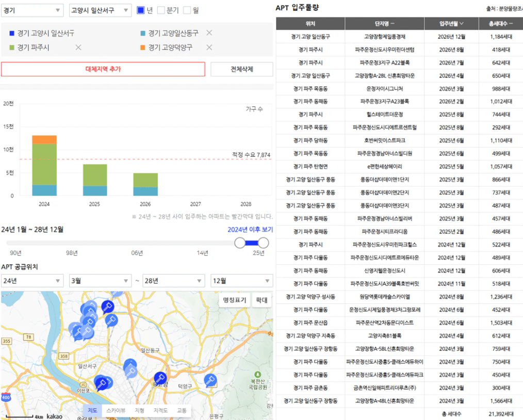
Task: Open the 28년 end year dropdown
Action: pyautogui.click(x=173, y=281)
